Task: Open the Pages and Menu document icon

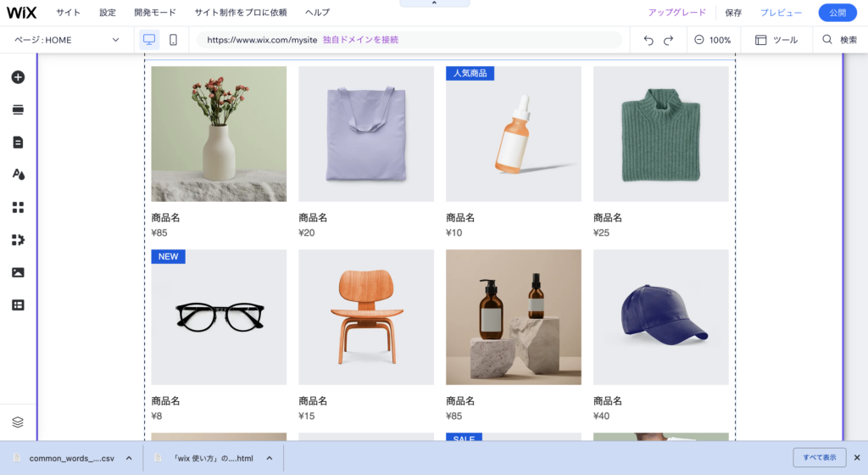Action: click(x=19, y=142)
